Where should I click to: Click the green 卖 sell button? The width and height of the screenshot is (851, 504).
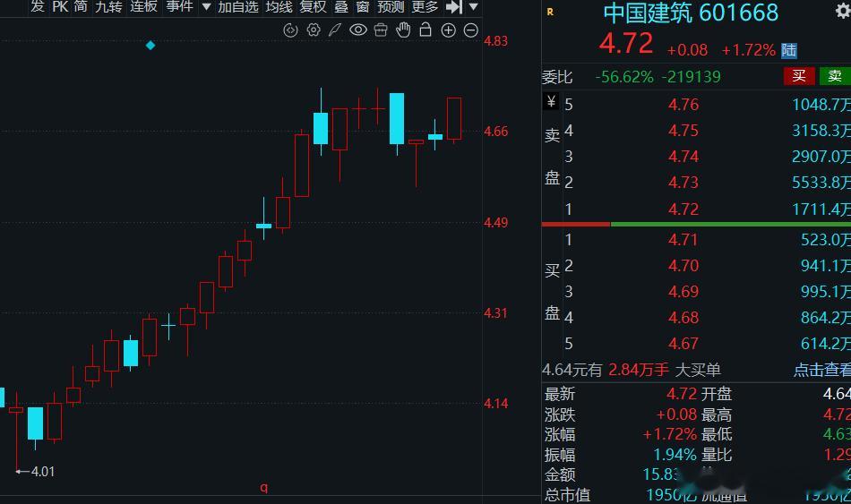pos(835,76)
